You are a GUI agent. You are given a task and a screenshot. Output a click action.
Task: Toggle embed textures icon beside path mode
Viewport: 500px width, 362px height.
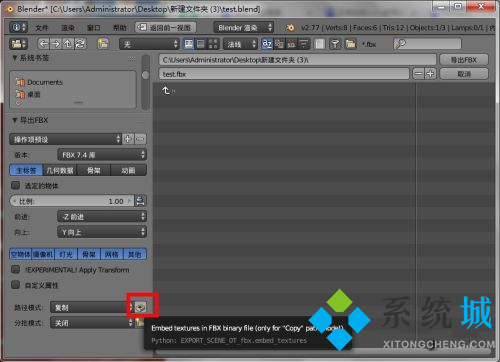tap(140, 307)
